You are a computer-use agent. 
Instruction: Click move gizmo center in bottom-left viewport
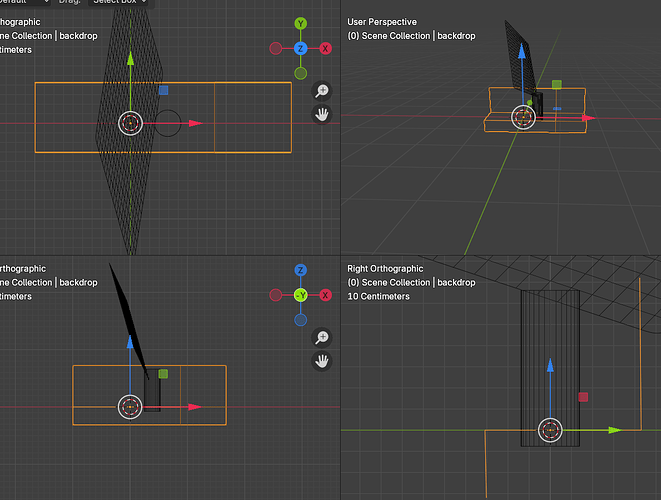tap(130, 407)
